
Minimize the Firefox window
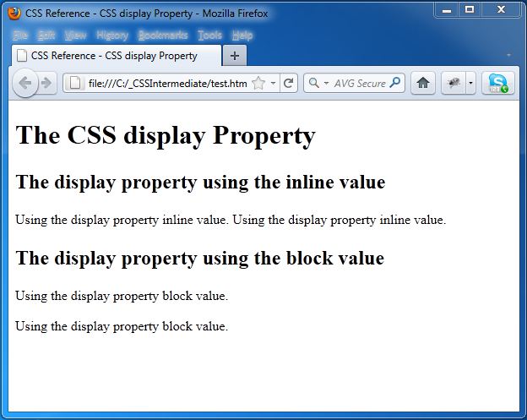tap(447, 10)
